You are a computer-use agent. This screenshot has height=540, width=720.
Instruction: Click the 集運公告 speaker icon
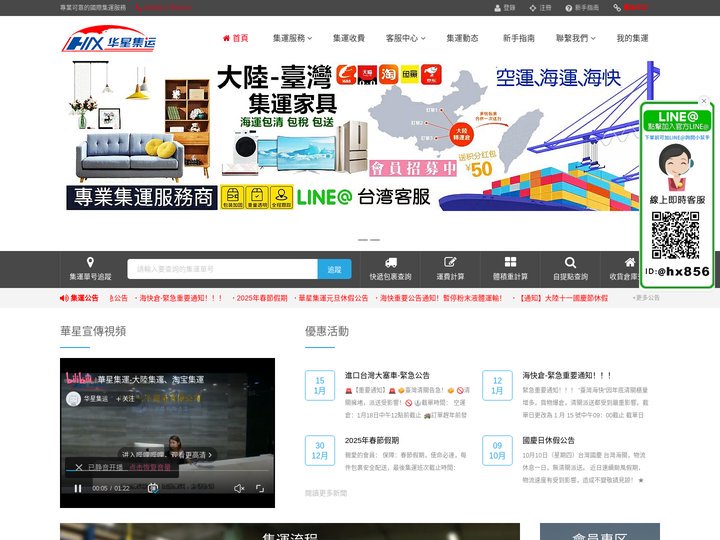(x=64, y=298)
